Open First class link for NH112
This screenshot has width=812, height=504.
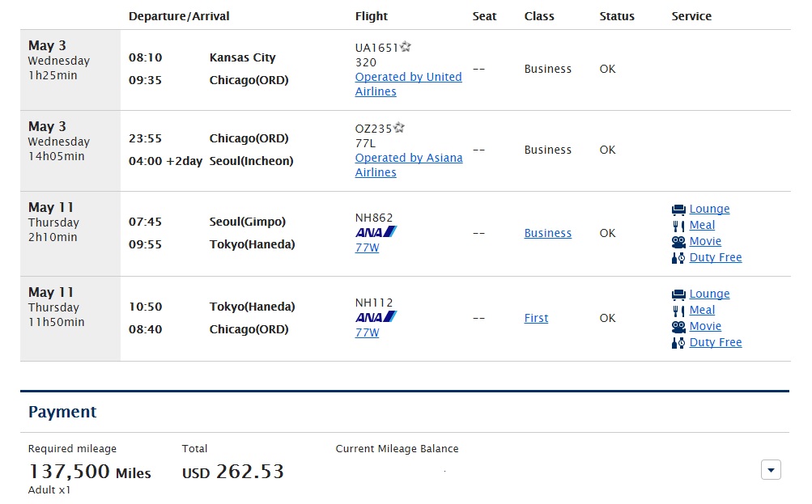coord(536,318)
